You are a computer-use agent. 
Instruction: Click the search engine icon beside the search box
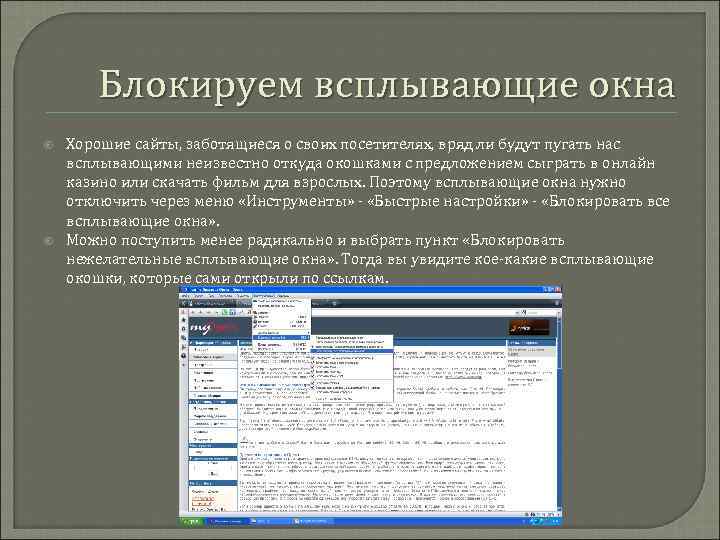[523, 312]
